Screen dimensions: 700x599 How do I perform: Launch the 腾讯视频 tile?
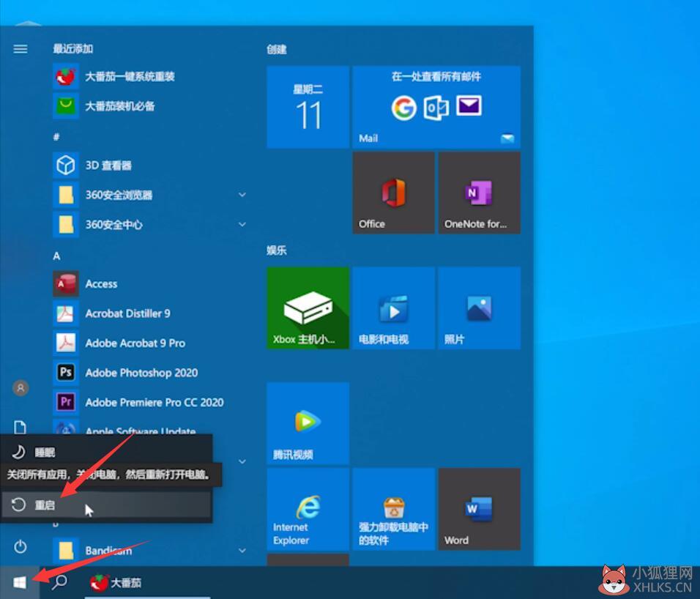point(308,423)
